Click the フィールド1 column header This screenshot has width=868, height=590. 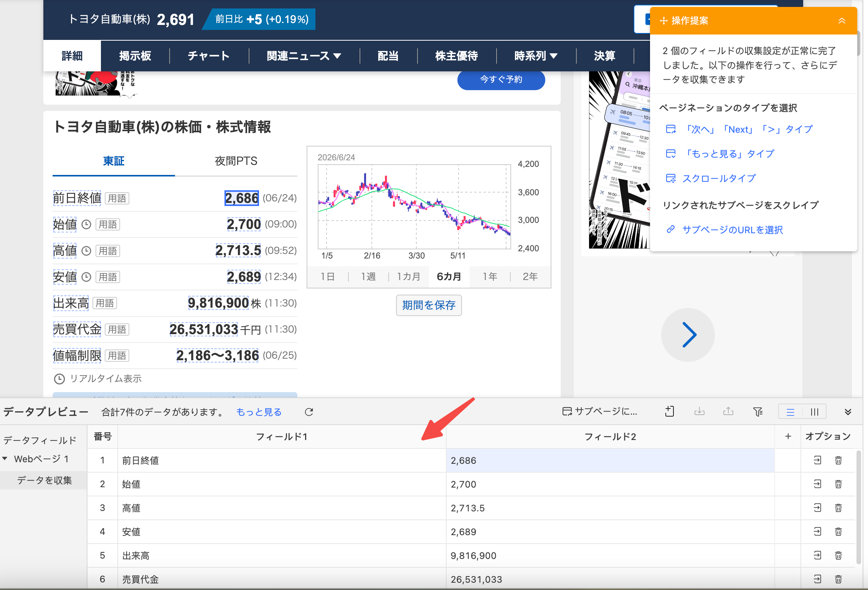pyautogui.click(x=282, y=437)
